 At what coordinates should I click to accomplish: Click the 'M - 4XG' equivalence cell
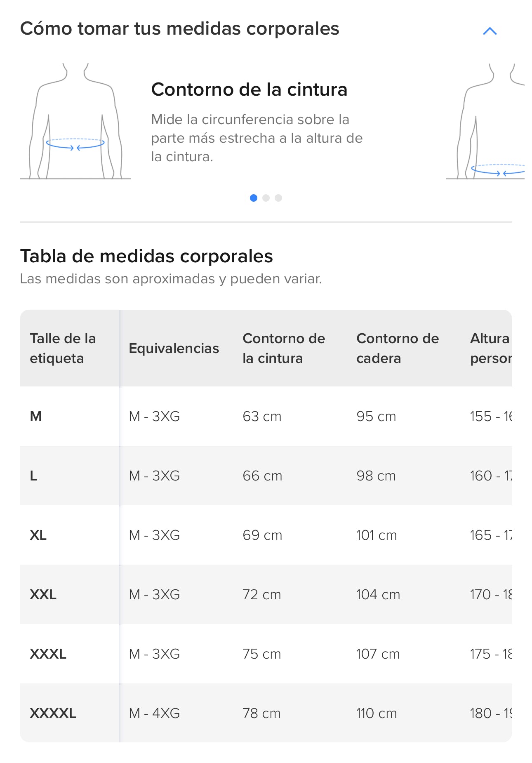[154, 713]
